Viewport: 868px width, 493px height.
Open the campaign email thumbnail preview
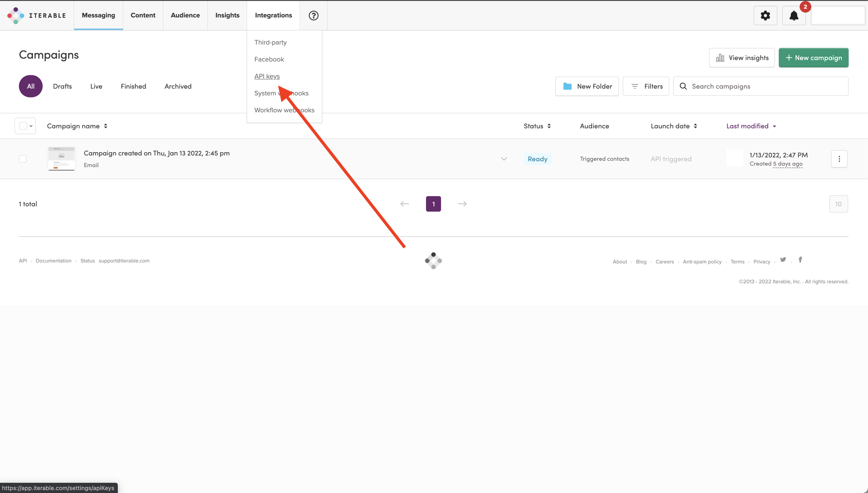click(61, 158)
